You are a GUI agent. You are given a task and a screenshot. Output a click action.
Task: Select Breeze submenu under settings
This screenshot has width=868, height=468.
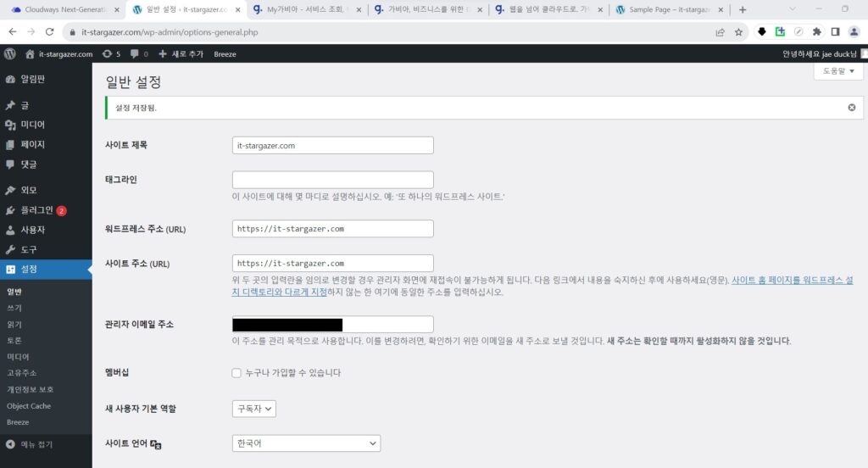pos(18,422)
